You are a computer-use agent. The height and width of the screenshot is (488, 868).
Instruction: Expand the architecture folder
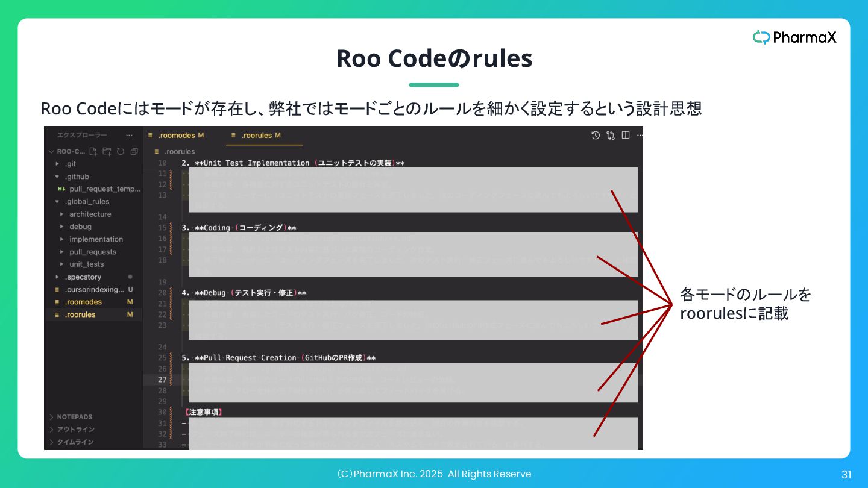tap(63, 214)
